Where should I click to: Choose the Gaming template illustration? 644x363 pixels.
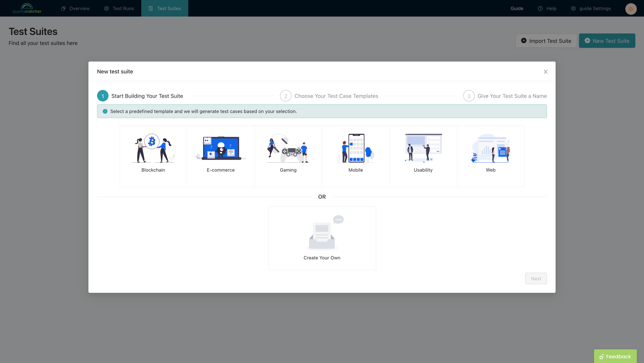(x=288, y=148)
